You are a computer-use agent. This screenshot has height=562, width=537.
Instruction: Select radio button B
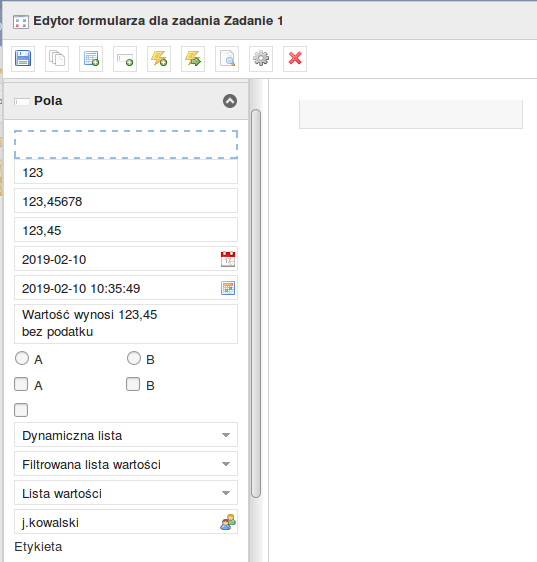(134, 358)
